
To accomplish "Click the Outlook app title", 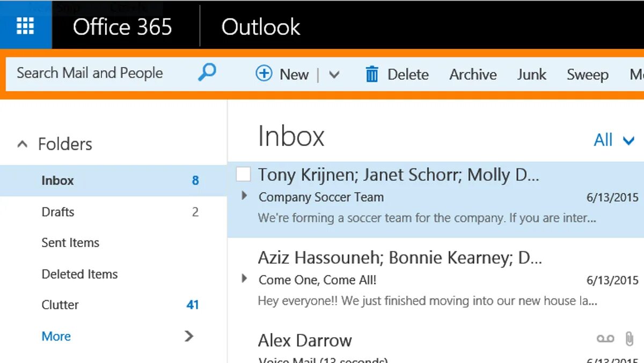I will click(x=261, y=26).
